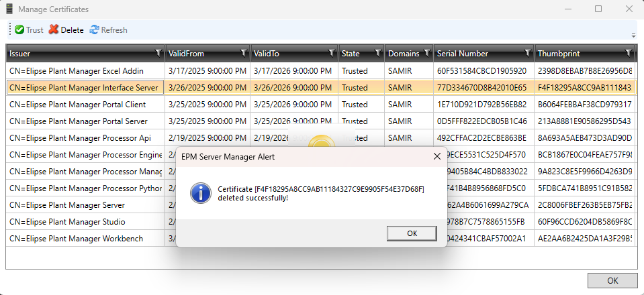The height and width of the screenshot is (295, 644).
Task: Close the EPM Server Manager Alert dialog
Action: pos(437,156)
